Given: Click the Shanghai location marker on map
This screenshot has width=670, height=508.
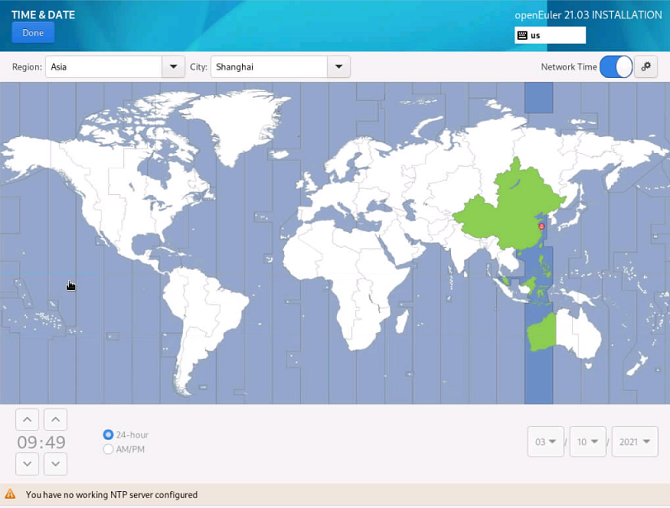Looking at the screenshot, I should [541, 227].
